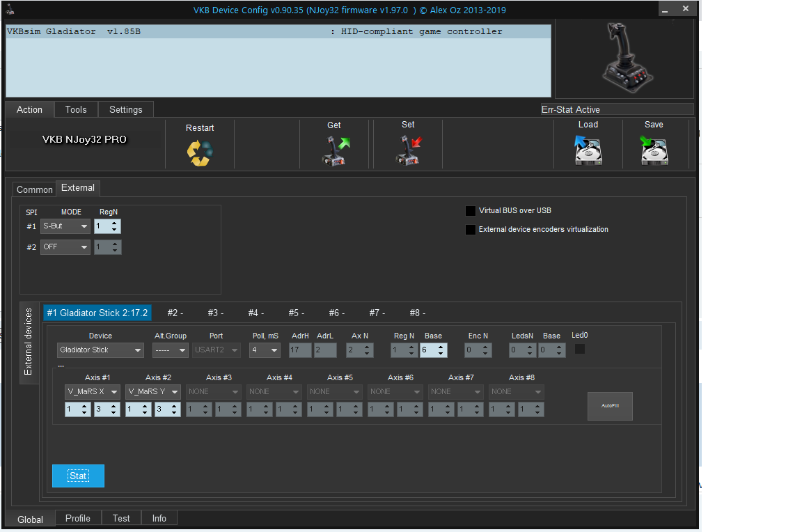Select external device tab #8
Image resolution: width=802 pixels, height=532 pixels.
pyautogui.click(x=418, y=313)
